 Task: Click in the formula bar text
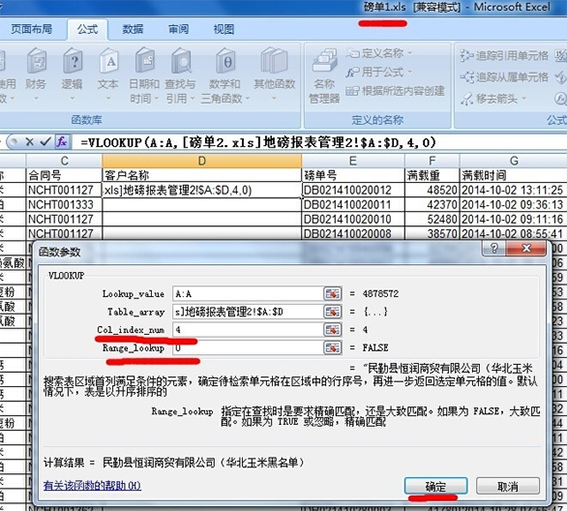[x=258, y=142]
